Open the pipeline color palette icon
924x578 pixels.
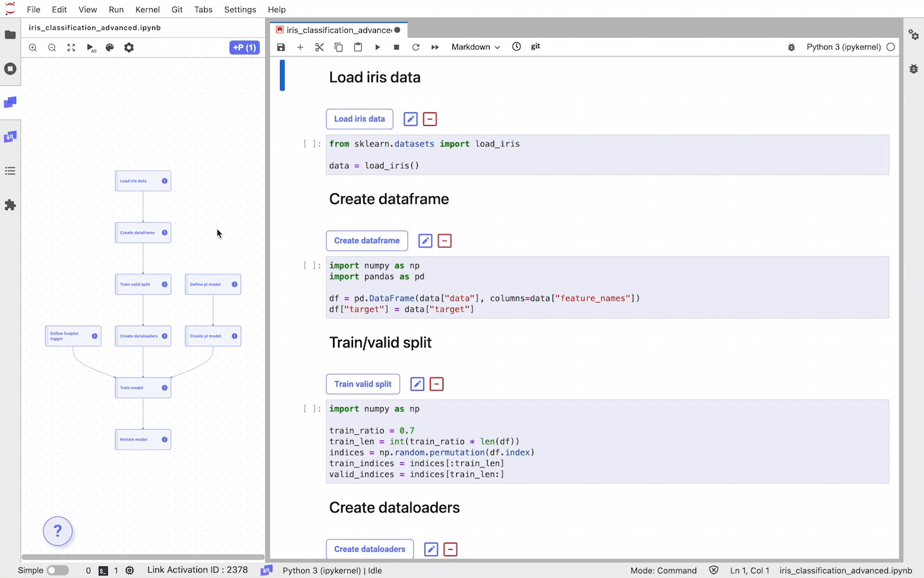click(110, 48)
